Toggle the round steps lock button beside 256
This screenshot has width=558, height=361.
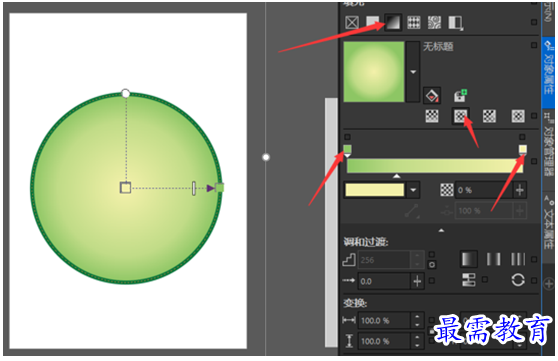(x=432, y=265)
